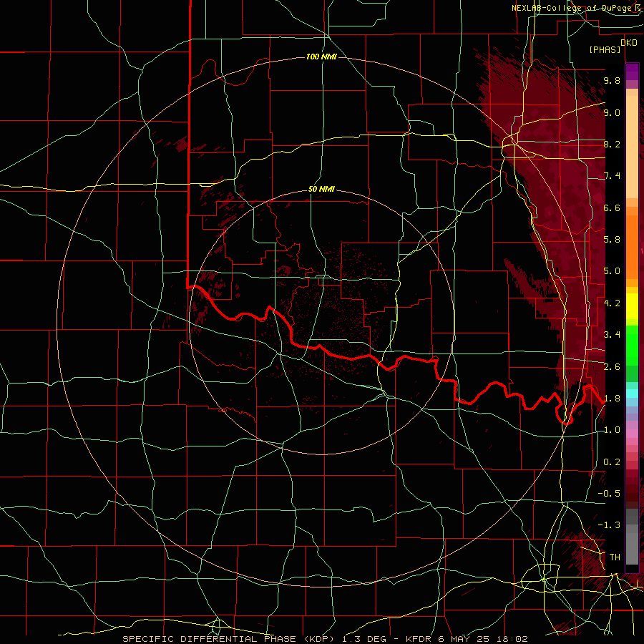Click the 5.8 scale value
The width and height of the screenshot is (644, 644).
click(x=612, y=240)
